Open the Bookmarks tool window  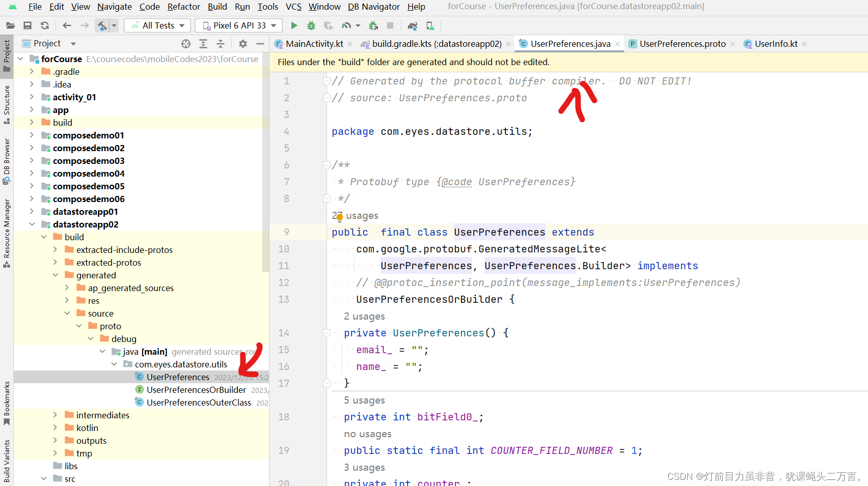click(x=7, y=404)
